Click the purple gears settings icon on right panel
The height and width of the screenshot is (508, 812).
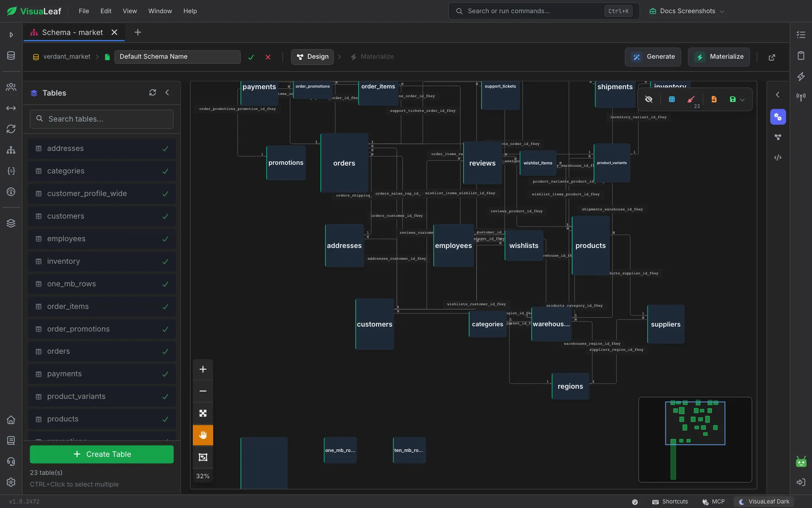pos(778,117)
